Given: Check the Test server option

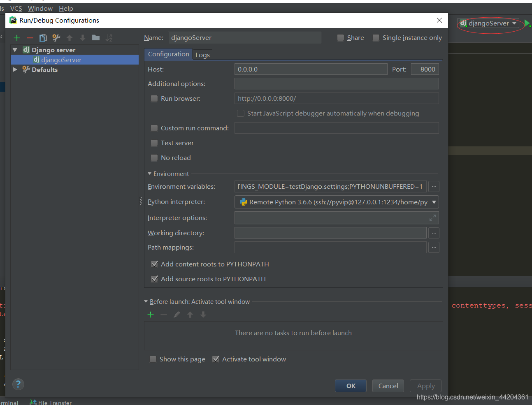Looking at the screenshot, I should click(x=154, y=143).
